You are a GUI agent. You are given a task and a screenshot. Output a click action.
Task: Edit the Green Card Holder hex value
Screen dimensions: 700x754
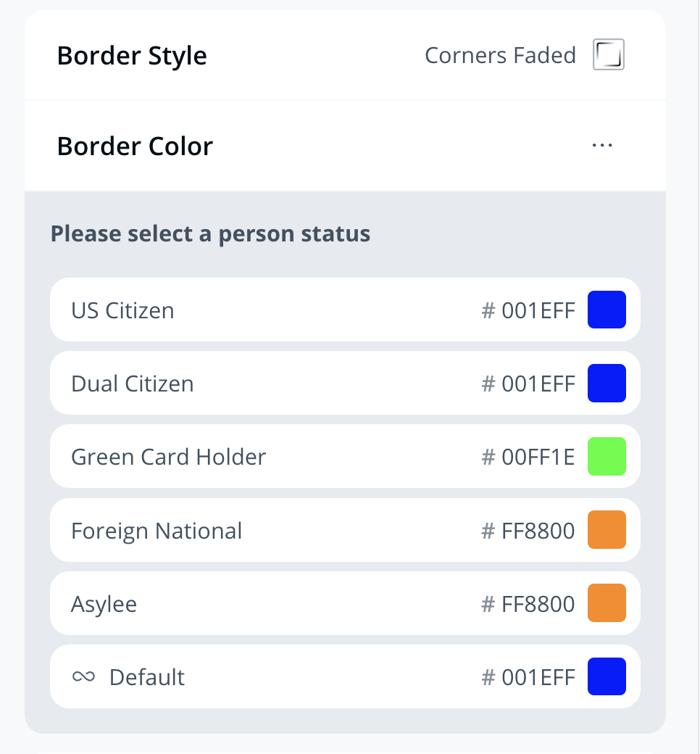coord(538,457)
